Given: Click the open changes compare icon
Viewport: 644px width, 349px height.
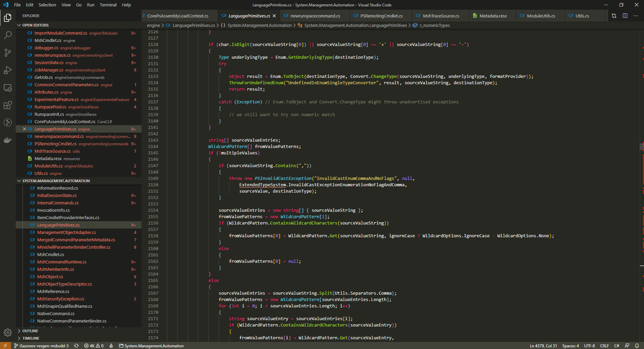Looking at the screenshot, I should coord(614,16).
